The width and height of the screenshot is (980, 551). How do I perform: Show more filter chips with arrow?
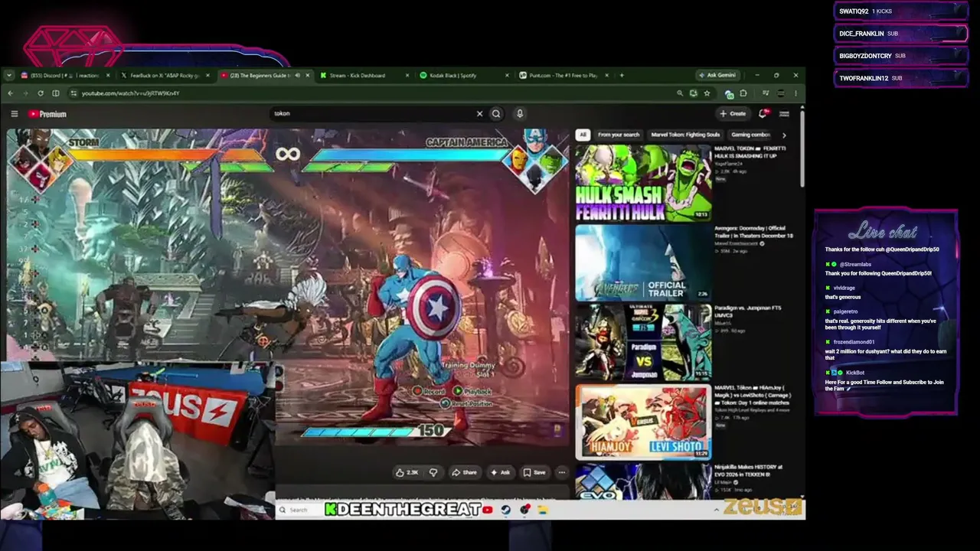783,135
